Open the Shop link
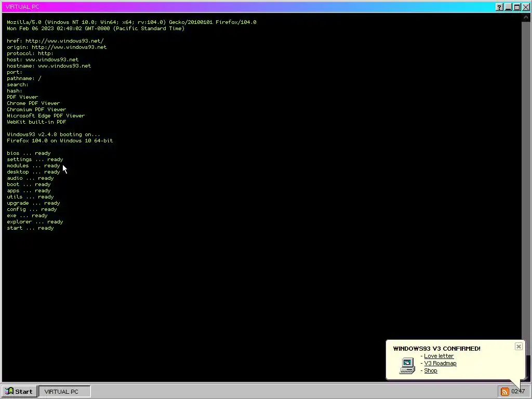The height and width of the screenshot is (399, 532). (x=431, y=371)
